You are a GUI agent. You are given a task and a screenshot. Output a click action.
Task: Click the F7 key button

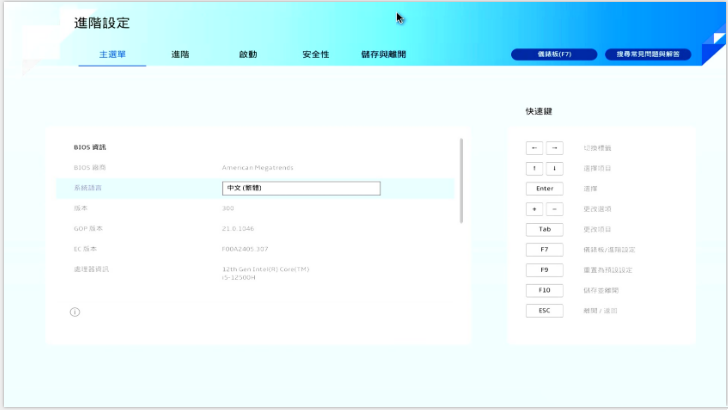tap(545, 249)
